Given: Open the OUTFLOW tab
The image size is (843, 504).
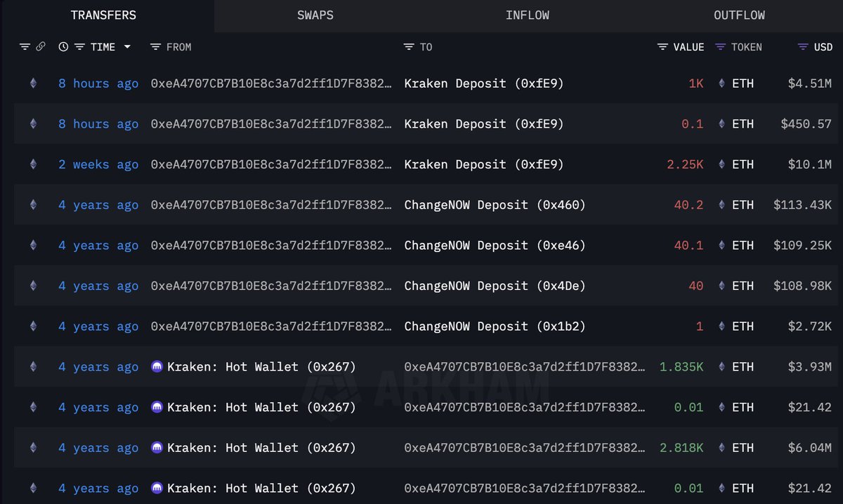Looking at the screenshot, I should tap(739, 15).
